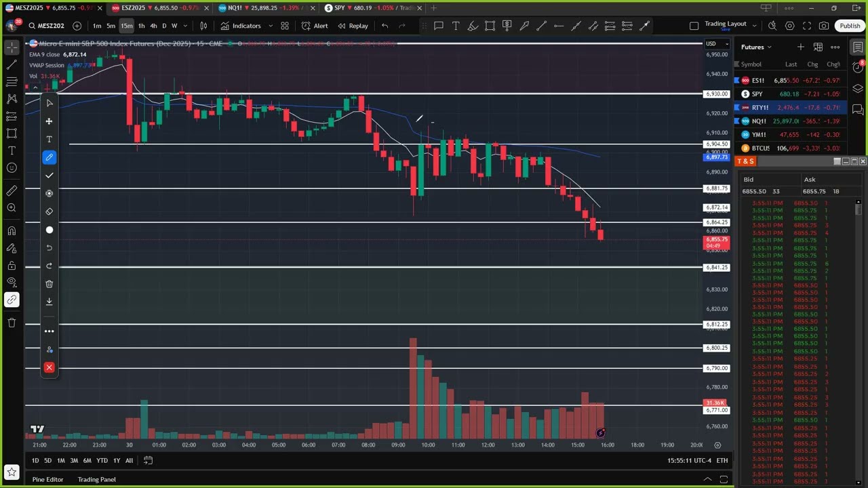This screenshot has height=488, width=868.
Task: Expand the USD currency dropdown
Action: [716, 44]
